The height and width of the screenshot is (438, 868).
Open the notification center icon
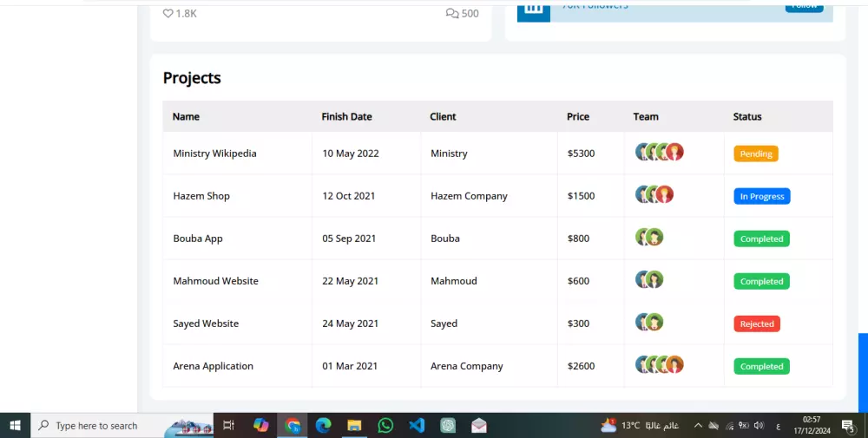click(x=848, y=425)
